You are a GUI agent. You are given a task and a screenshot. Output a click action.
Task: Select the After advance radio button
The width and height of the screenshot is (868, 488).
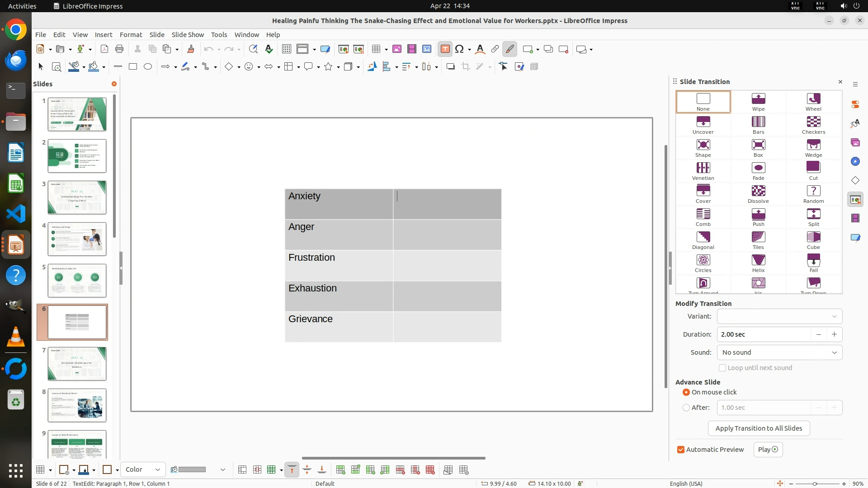[x=686, y=408]
